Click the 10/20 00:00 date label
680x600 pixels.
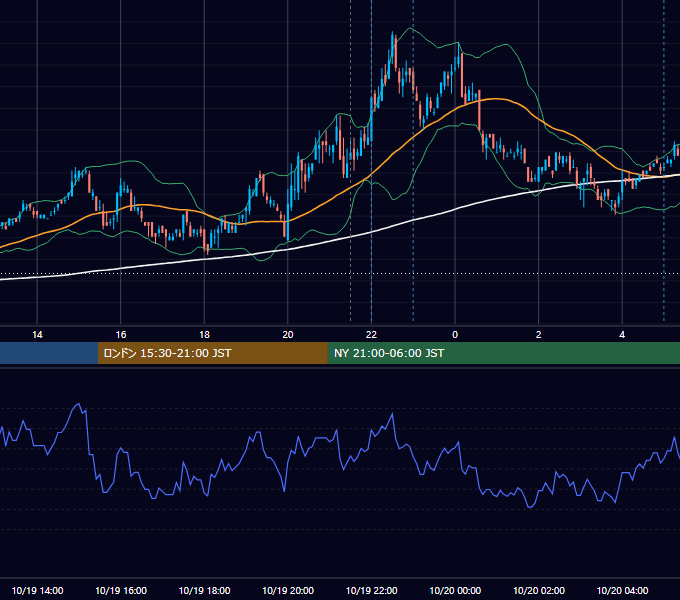tap(455, 590)
